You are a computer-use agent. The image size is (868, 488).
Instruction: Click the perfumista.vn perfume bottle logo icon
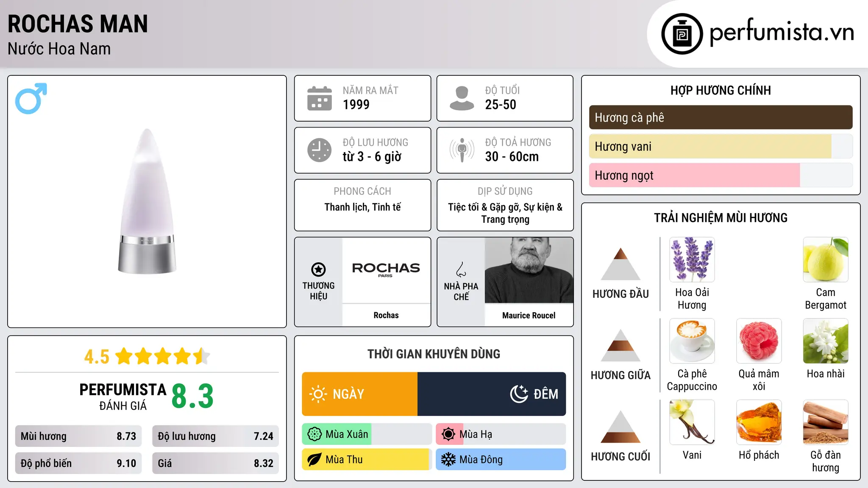682,33
